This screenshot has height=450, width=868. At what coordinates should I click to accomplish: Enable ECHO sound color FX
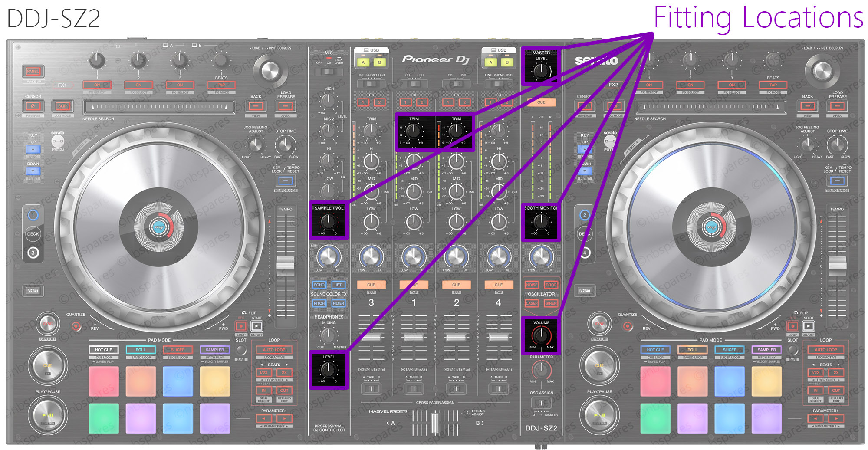319,285
